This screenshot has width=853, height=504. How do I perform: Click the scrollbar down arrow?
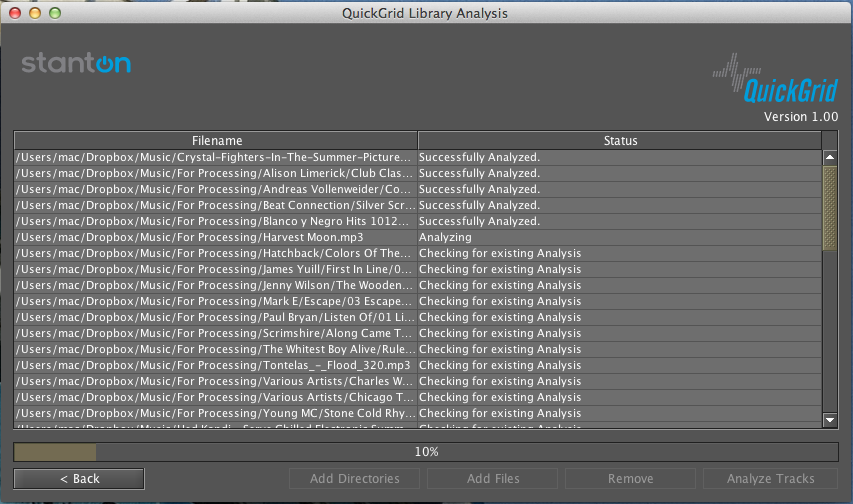[829, 420]
